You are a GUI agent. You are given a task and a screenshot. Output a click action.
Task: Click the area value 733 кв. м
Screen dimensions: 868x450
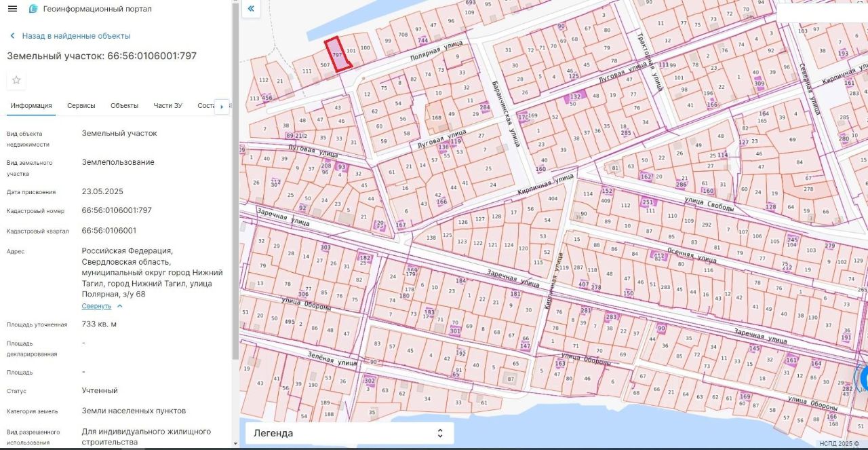point(99,324)
